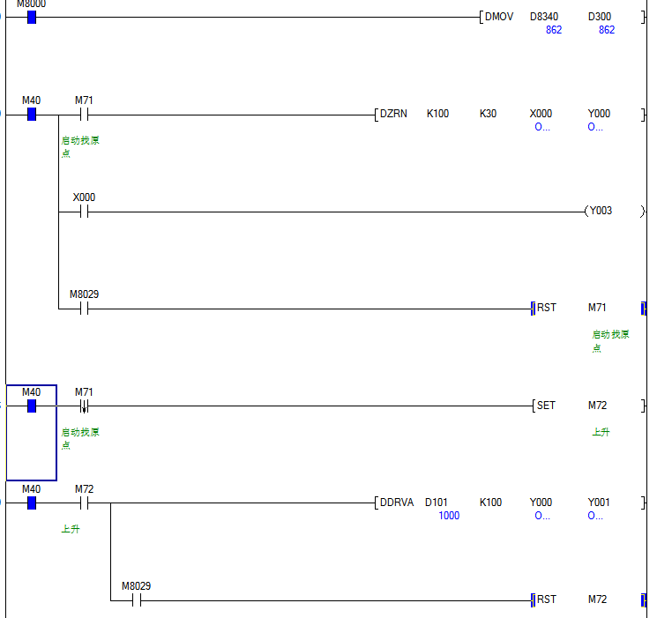Click the Y001 direction output operand

click(x=599, y=503)
